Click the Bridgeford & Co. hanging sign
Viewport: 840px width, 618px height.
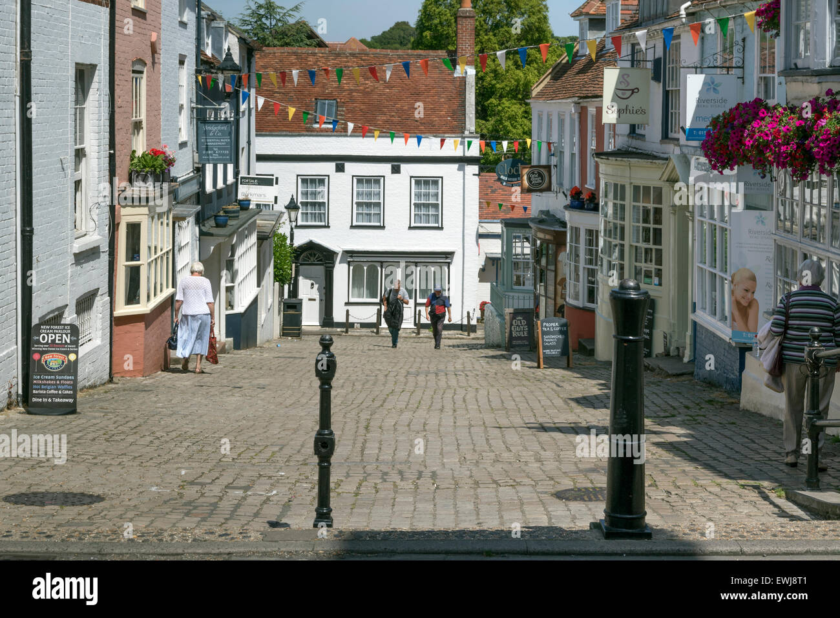pos(215,142)
